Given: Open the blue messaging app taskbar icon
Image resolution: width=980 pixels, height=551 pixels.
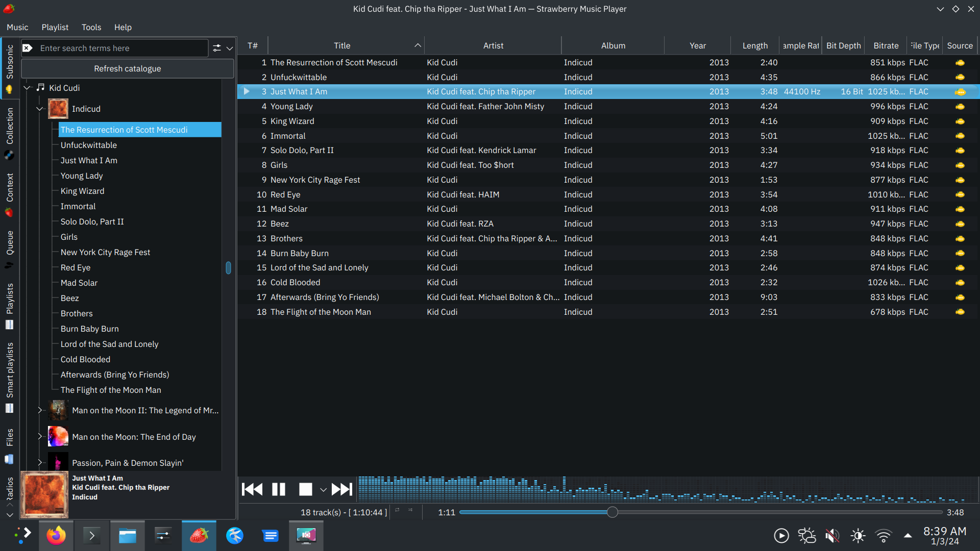Looking at the screenshot, I should (271, 535).
